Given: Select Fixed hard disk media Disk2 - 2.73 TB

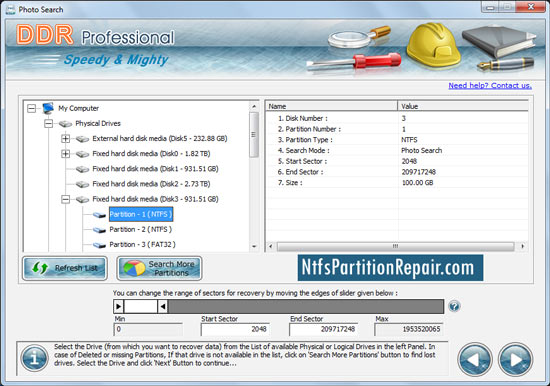Looking at the screenshot, I should point(151,184).
